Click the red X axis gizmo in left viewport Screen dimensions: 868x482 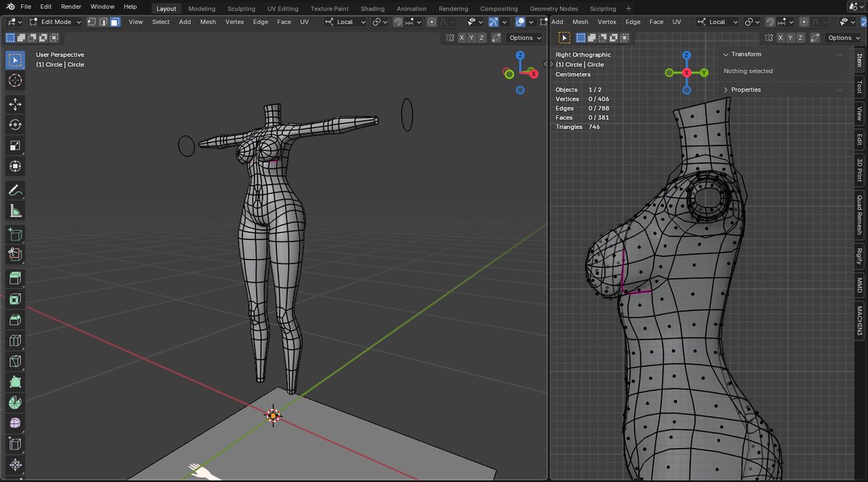[x=533, y=73]
